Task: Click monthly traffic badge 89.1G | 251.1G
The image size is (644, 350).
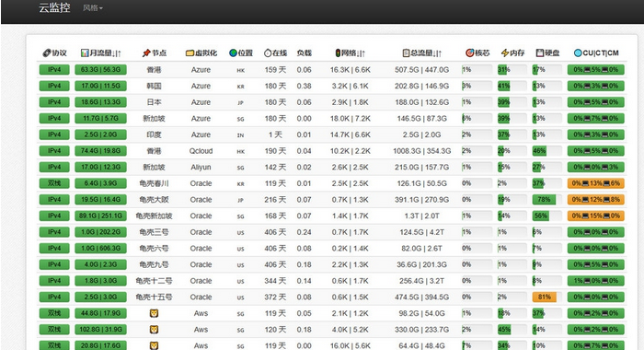Action: [x=100, y=216]
